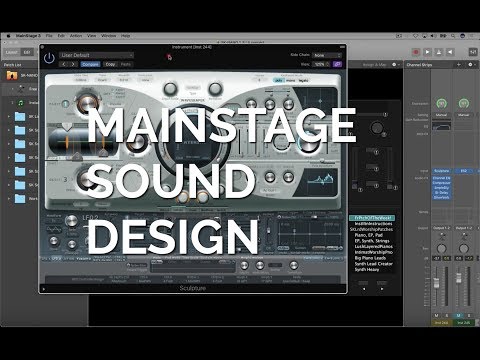The width and height of the screenshot is (480, 360).
Task: Click Inst 245 volume fader
Action: point(459,278)
